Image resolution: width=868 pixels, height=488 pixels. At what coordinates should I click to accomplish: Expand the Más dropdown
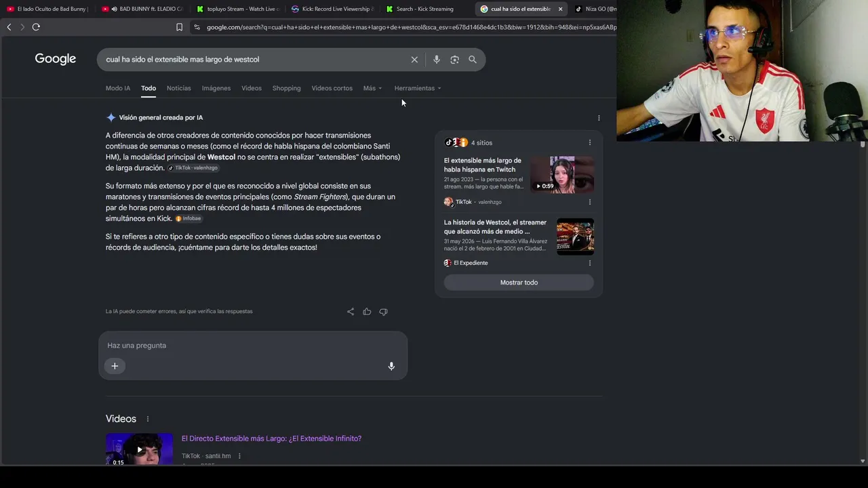(x=372, y=88)
